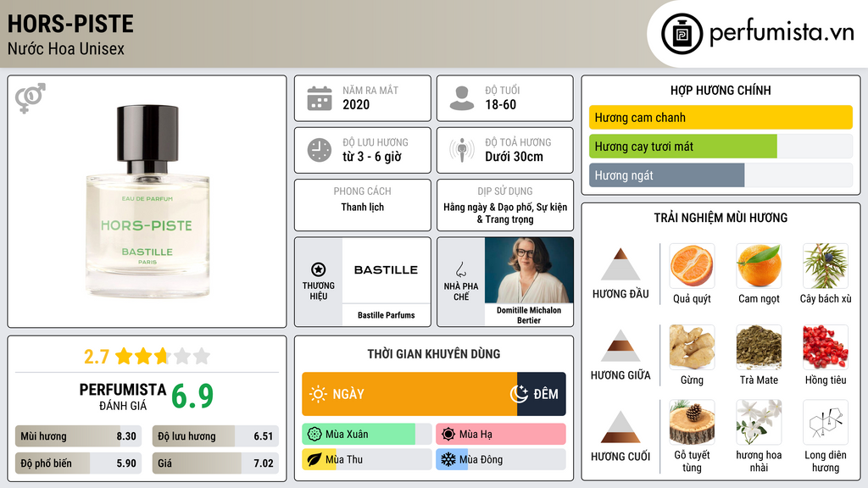868x488 pixels.
Task: Click the HORS-PISTE title heading
Action: point(70,24)
